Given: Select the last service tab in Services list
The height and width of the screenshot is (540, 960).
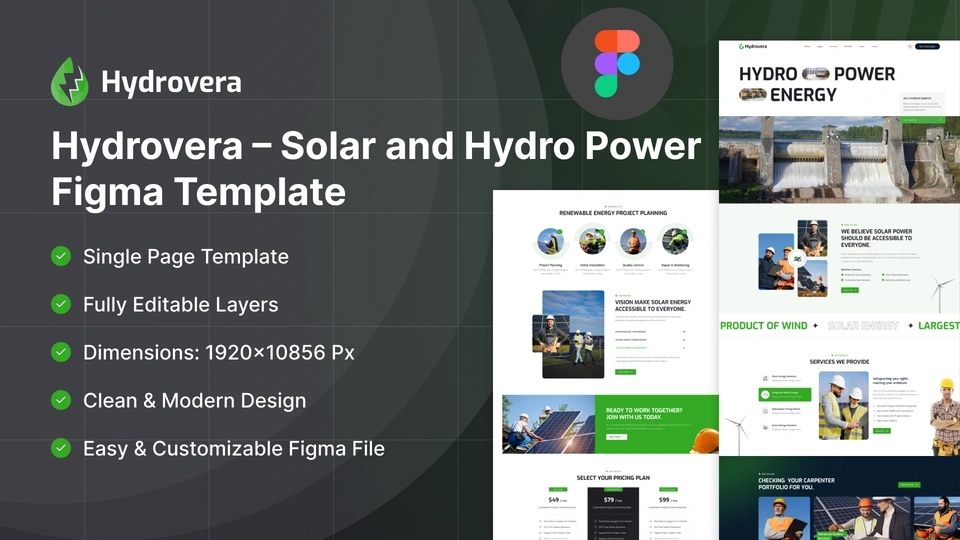Looking at the screenshot, I should 784,427.
